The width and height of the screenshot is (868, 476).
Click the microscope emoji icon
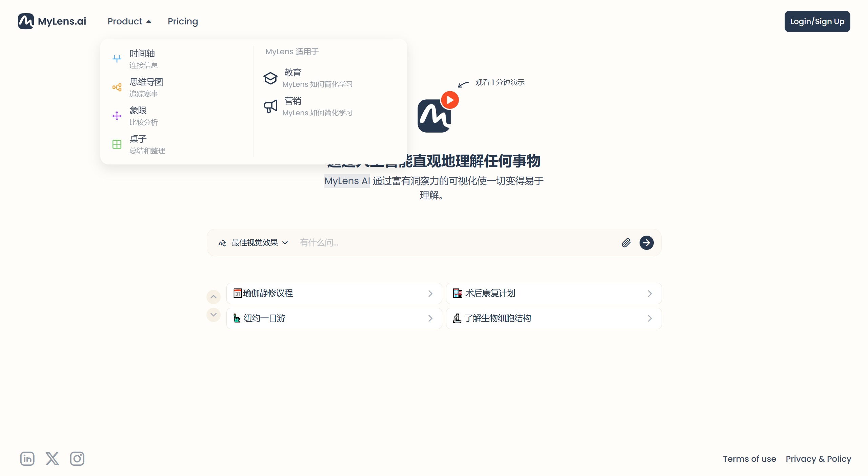pyautogui.click(x=457, y=318)
